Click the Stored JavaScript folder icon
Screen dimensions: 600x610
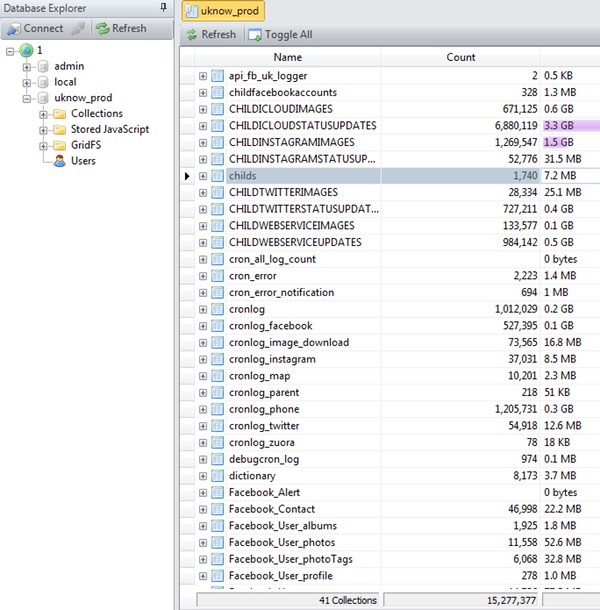click(60, 130)
